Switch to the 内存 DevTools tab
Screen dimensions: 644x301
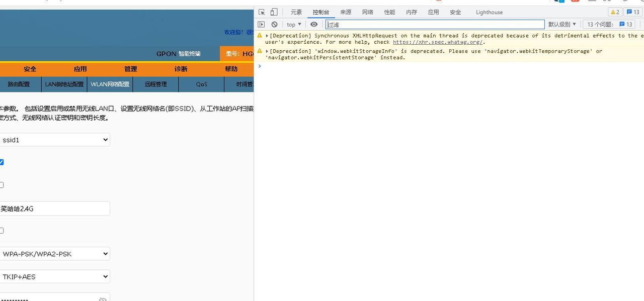coord(412,12)
